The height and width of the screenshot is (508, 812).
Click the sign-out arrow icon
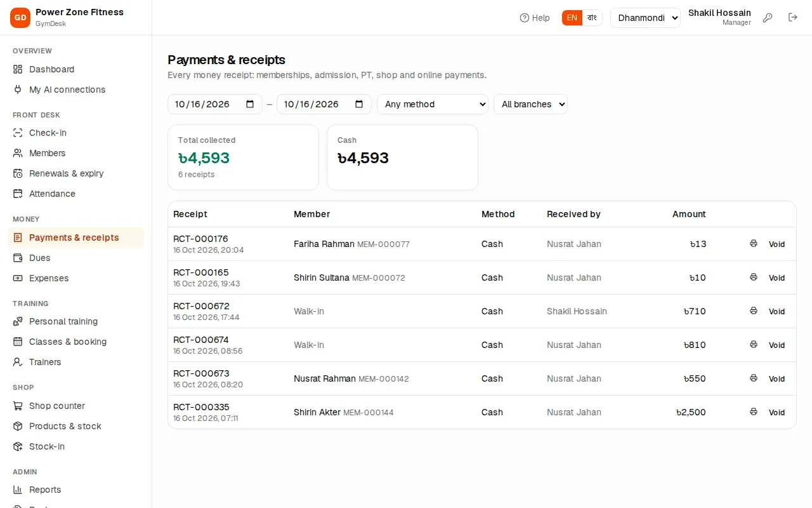[793, 18]
